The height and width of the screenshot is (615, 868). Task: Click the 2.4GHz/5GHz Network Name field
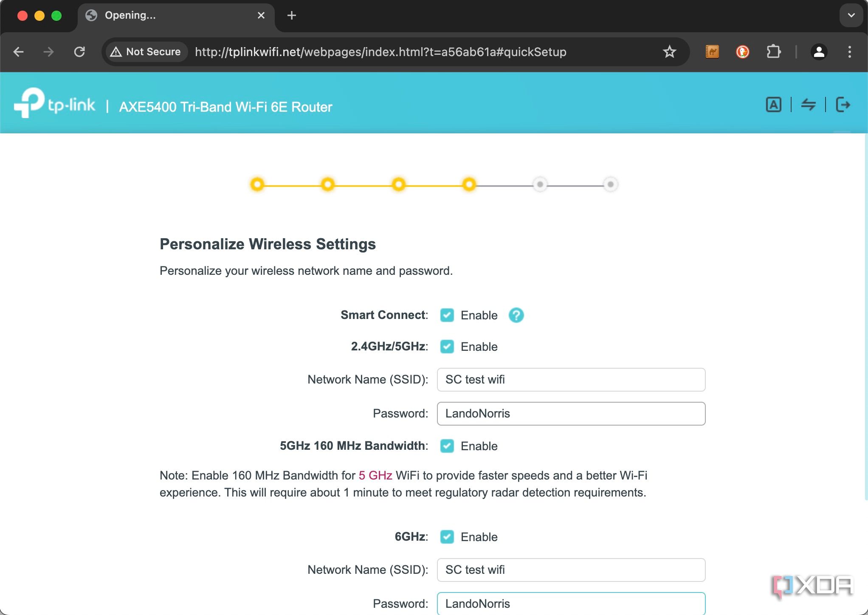pos(571,380)
